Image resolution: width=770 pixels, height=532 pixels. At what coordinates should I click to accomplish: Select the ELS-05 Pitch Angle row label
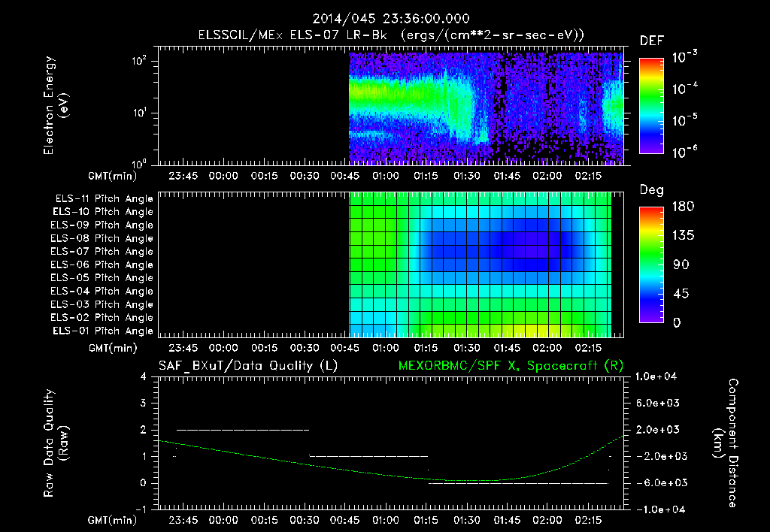pyautogui.click(x=102, y=278)
